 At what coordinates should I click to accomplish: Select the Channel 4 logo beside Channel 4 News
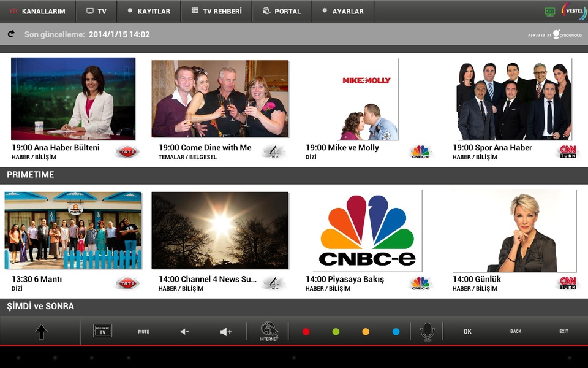tap(274, 283)
